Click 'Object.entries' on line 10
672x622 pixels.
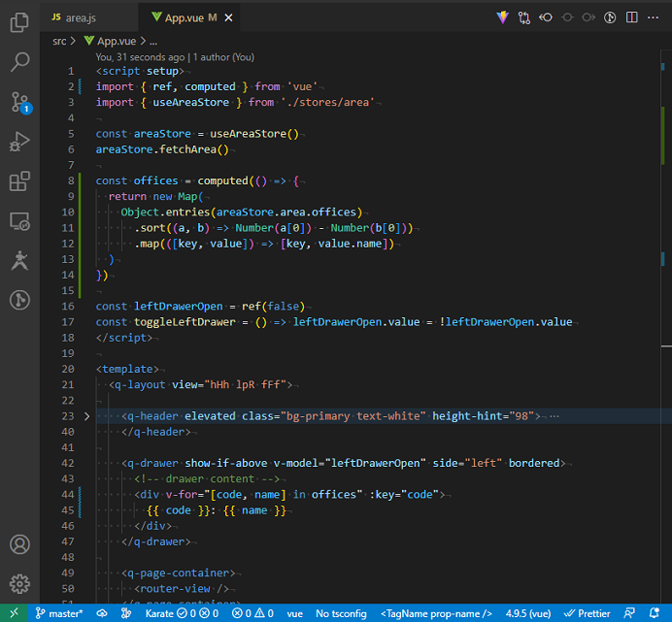coord(165,213)
